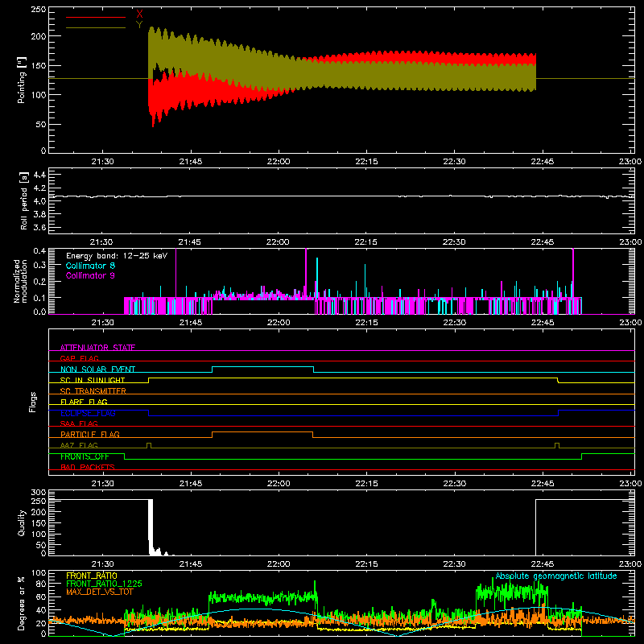This screenshot has height=644, width=644.
Task: Click the olive Y legend line sample
Action: click(x=96, y=27)
